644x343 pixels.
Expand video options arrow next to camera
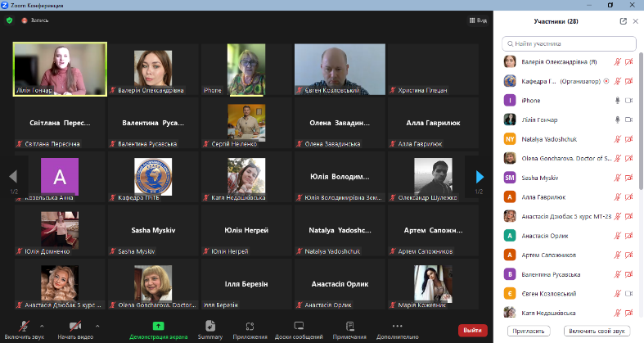[97, 326]
